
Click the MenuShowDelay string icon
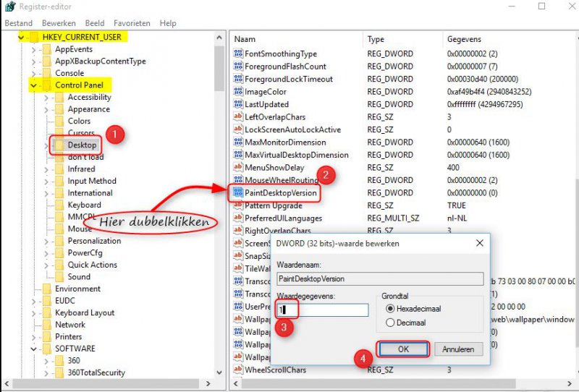pos(238,168)
